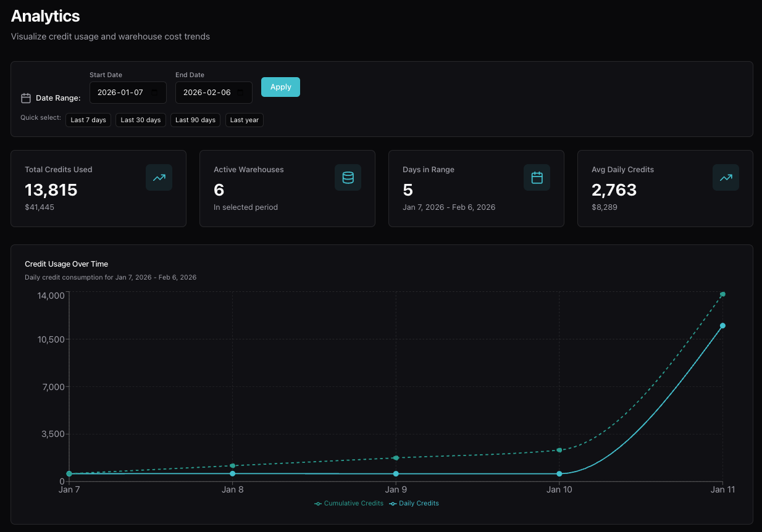Viewport: 762px width, 532px height.
Task: Choose the Last 30 days quick range
Action: coord(141,120)
